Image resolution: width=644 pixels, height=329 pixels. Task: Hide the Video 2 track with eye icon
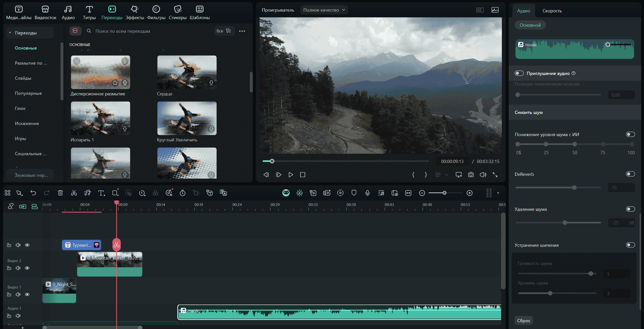(27, 268)
